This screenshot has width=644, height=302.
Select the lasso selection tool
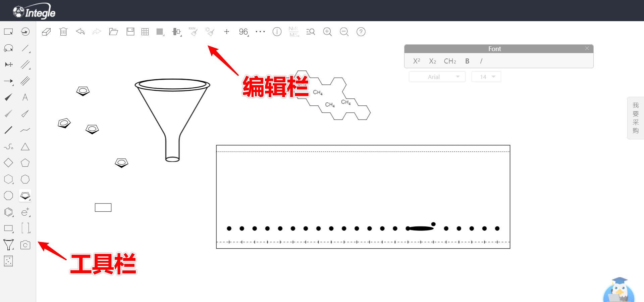(8, 48)
